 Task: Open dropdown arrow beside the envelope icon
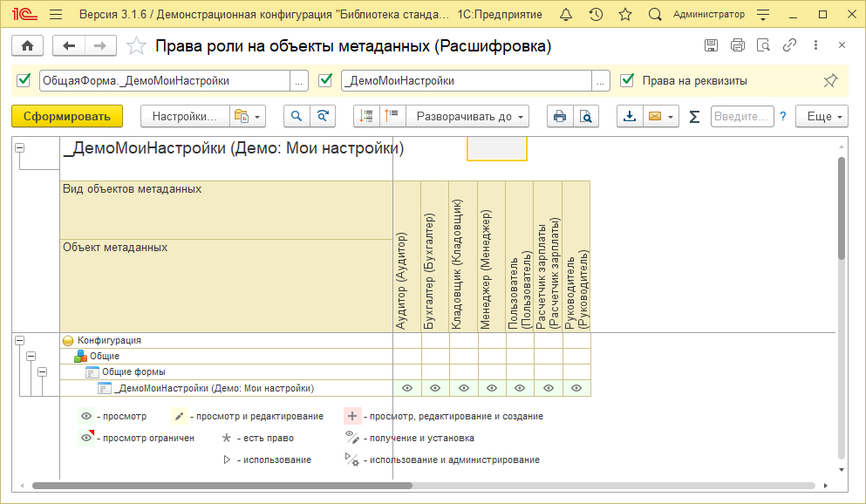pyautogui.click(x=671, y=117)
